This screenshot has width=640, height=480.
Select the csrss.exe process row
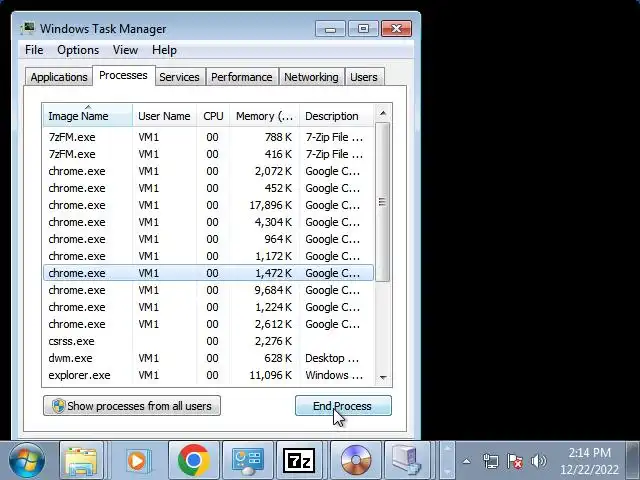click(x=208, y=341)
